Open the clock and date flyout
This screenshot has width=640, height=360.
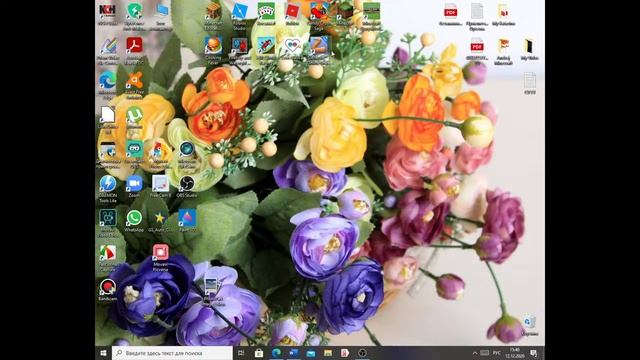(515, 353)
